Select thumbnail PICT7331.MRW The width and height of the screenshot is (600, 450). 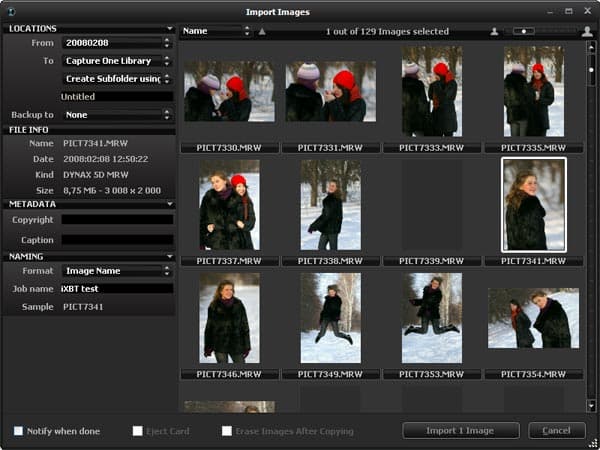click(331, 92)
